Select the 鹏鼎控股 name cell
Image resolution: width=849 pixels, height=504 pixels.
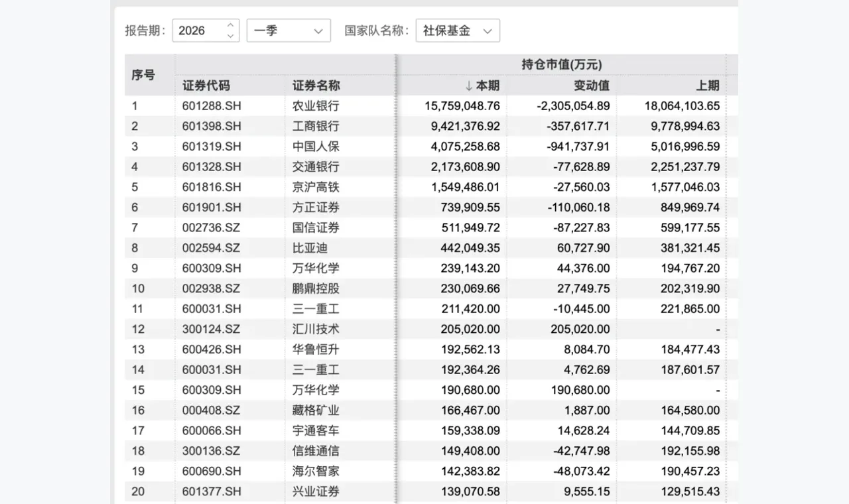[316, 288]
